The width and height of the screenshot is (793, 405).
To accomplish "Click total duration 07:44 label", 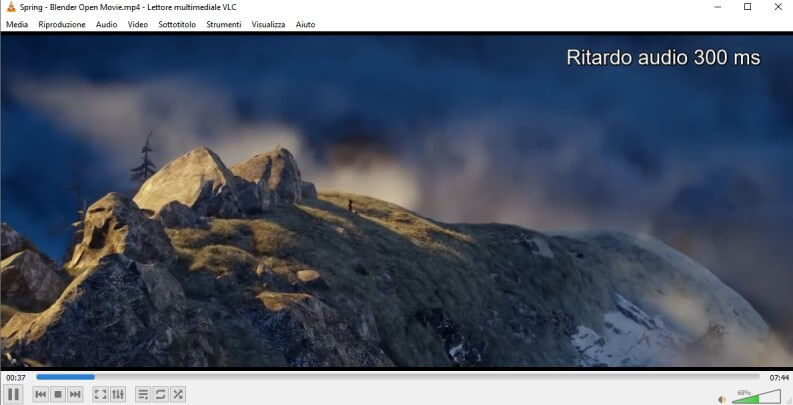I will pos(779,378).
